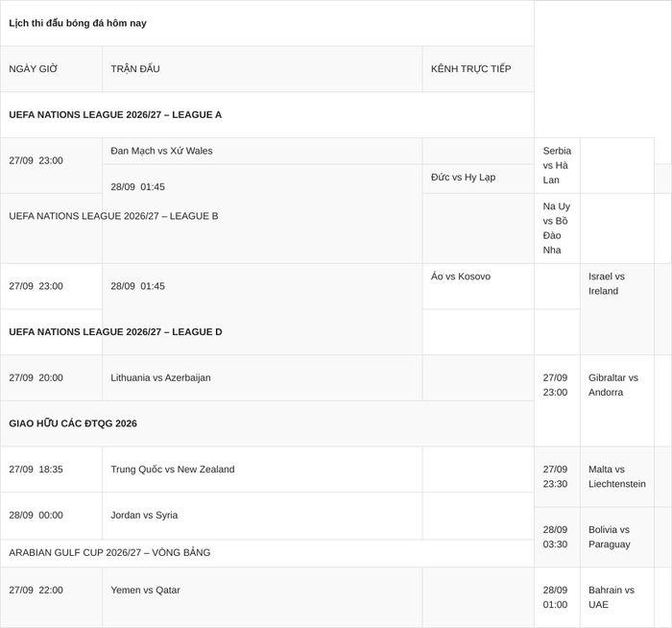The width and height of the screenshot is (672, 628).
Task: Click Arabian Gulf Cup 2026/27 vòng bảng heading
Action: 109,552
